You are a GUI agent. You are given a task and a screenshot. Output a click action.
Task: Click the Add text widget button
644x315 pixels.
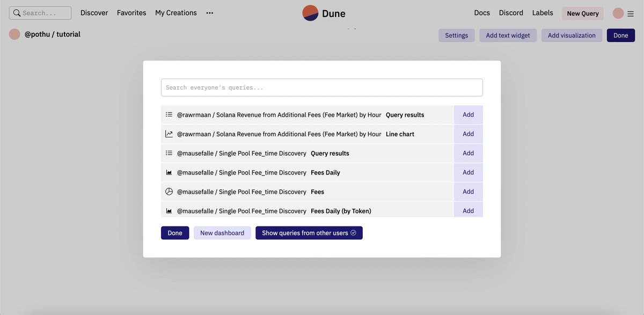coord(508,35)
